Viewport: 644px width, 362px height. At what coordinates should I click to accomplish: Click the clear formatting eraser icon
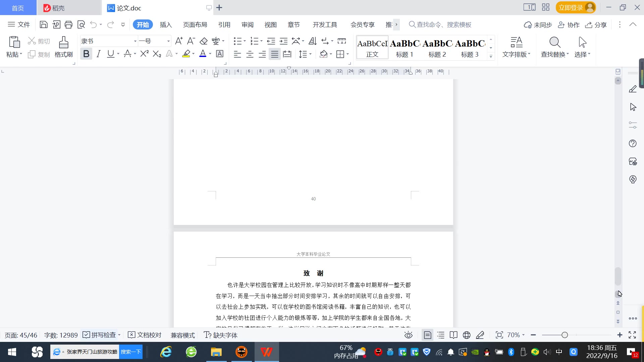[204, 41]
